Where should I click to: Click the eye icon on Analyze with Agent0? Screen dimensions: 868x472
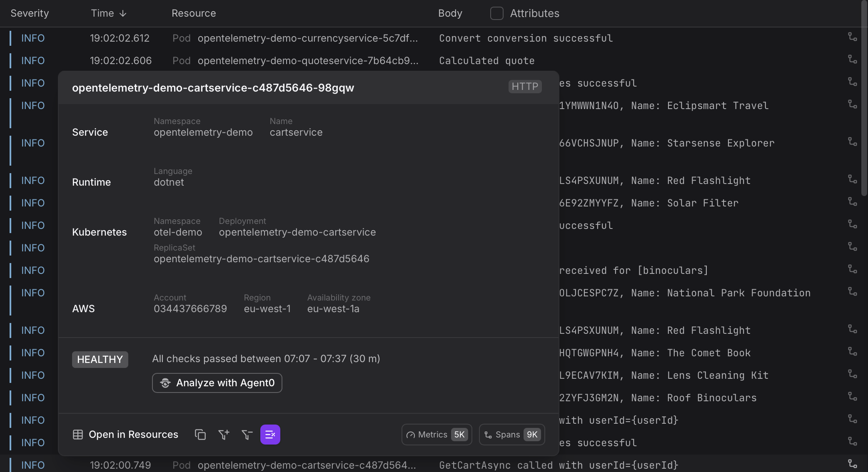[165, 383]
